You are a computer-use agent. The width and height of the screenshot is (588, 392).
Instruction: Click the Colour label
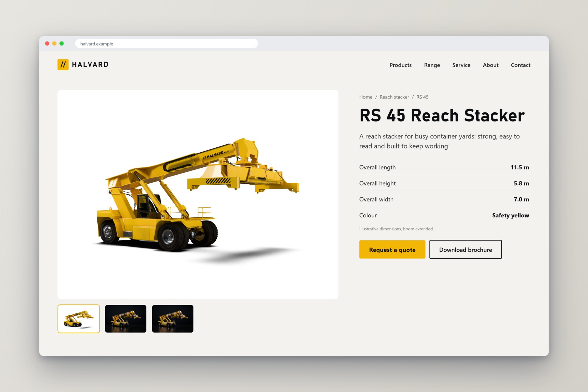pos(368,215)
